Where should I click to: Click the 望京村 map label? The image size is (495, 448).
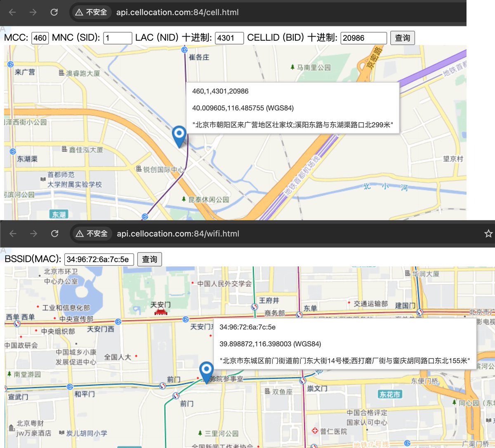[x=453, y=159]
